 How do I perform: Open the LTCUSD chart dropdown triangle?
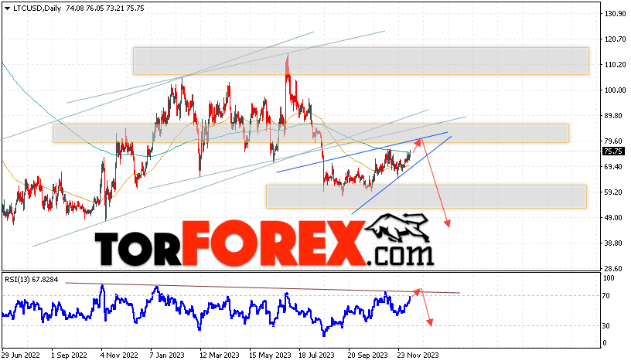(7, 9)
